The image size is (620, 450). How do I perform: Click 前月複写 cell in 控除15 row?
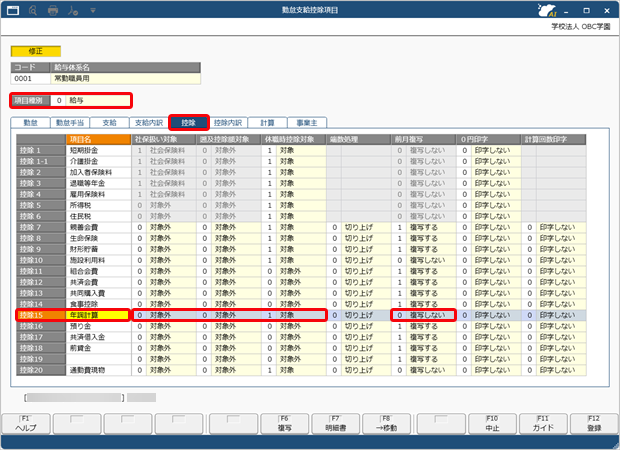pos(422,315)
